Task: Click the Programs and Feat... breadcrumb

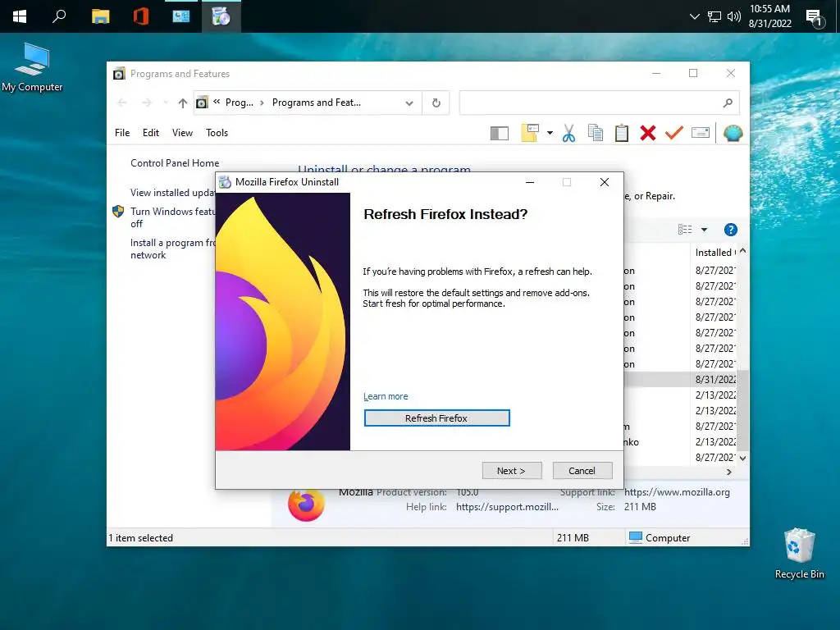Action: tap(317, 103)
